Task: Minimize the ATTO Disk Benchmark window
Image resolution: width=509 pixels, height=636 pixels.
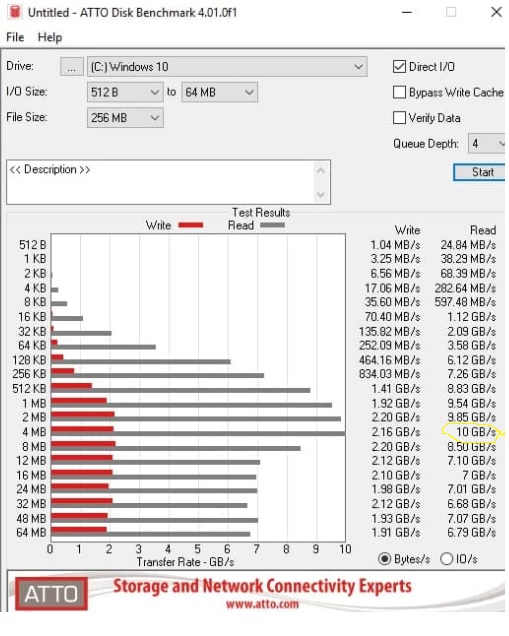Action: point(407,12)
